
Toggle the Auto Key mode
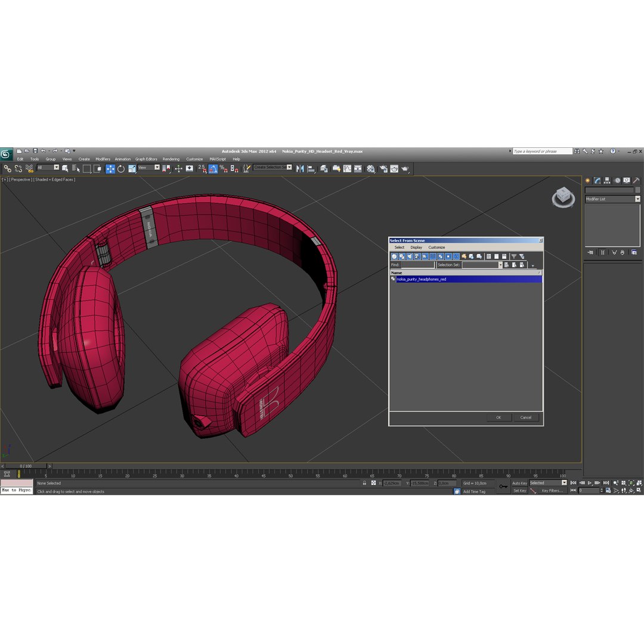point(519,483)
